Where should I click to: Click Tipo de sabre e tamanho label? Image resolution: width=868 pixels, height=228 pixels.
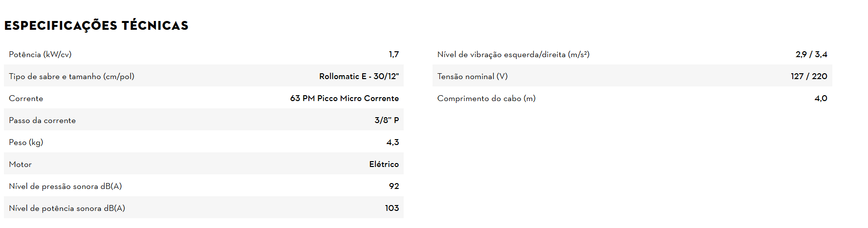pos(71,76)
